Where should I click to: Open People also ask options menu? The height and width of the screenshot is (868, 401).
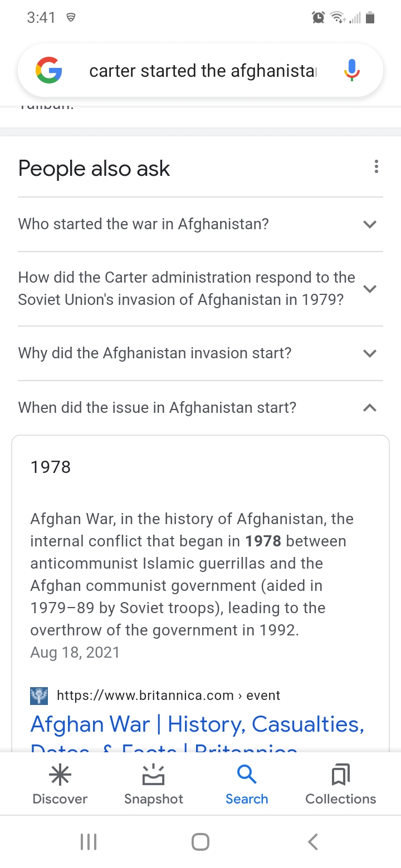coord(376,166)
